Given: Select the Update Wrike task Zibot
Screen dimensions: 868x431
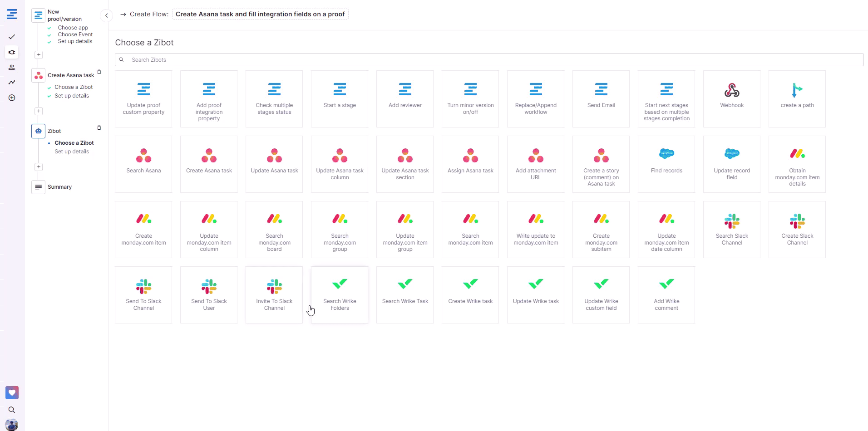Looking at the screenshot, I should (536, 295).
